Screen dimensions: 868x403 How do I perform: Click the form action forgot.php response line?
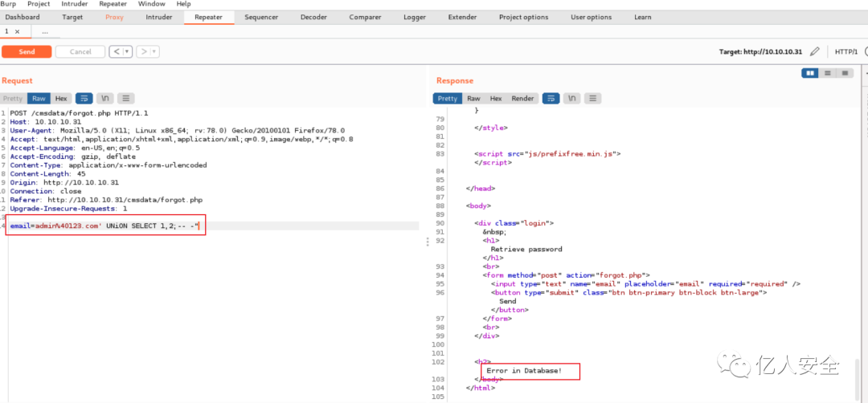click(566, 275)
